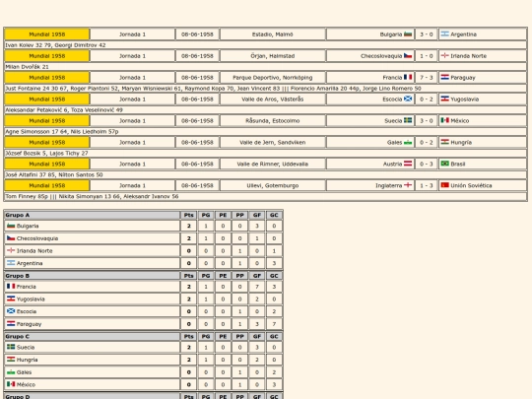
Task: Click the Argentina flag next to the 3 - 0 score
Action: pyautogui.click(x=444, y=33)
